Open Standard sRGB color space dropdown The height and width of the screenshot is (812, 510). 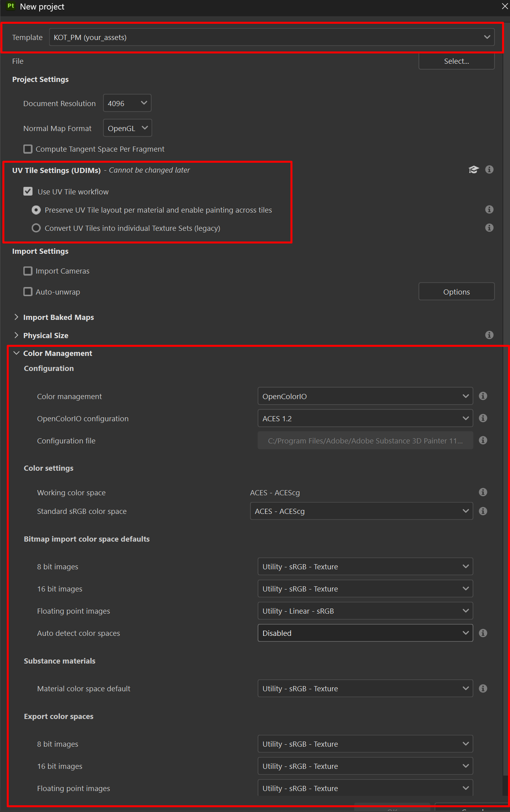[361, 511]
